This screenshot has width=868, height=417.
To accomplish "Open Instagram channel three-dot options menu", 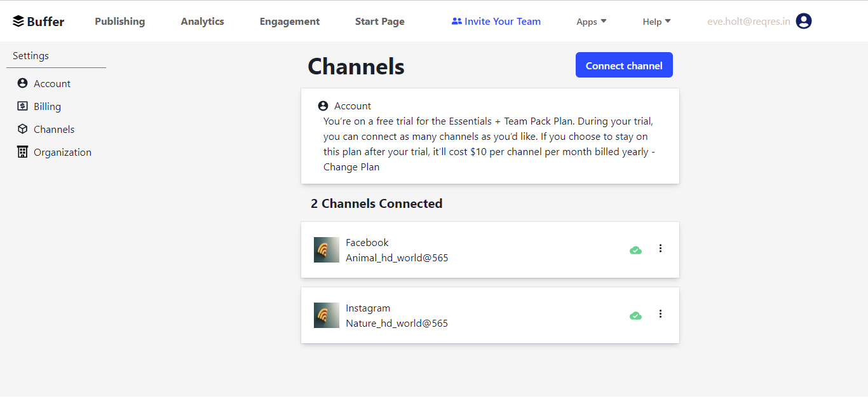I will coord(660,314).
